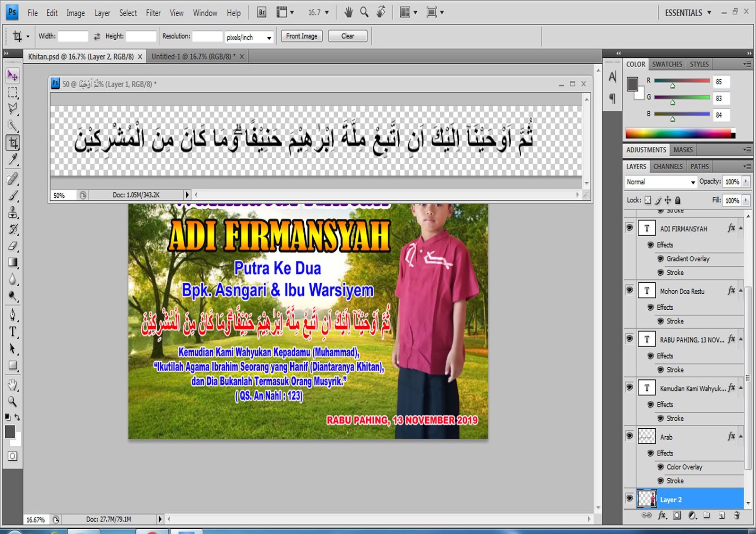Open the Filter menu

point(153,13)
